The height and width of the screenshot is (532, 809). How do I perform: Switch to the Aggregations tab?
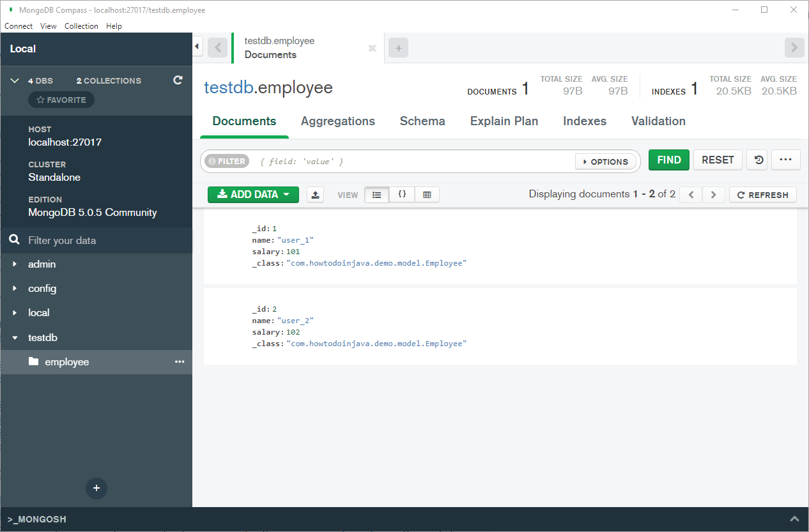point(338,121)
